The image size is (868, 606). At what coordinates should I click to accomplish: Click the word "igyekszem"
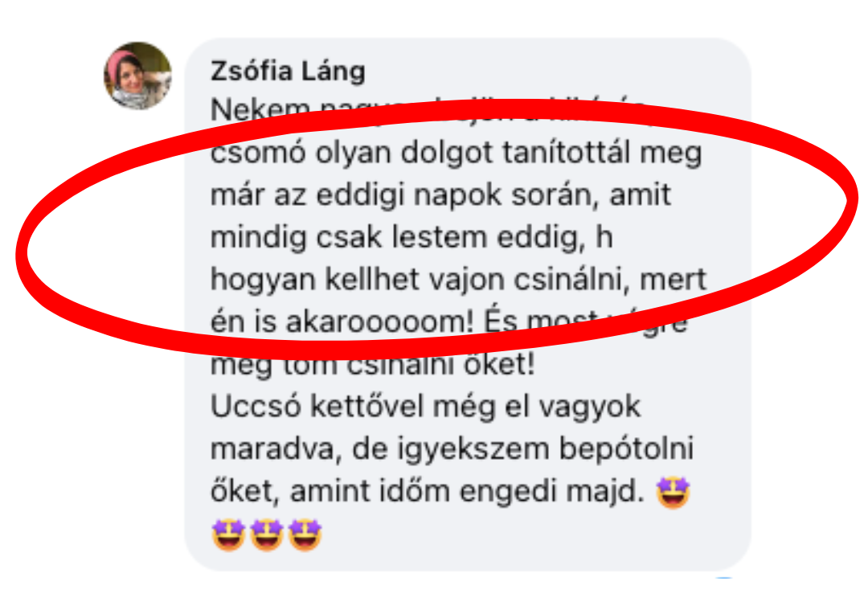tap(474, 450)
